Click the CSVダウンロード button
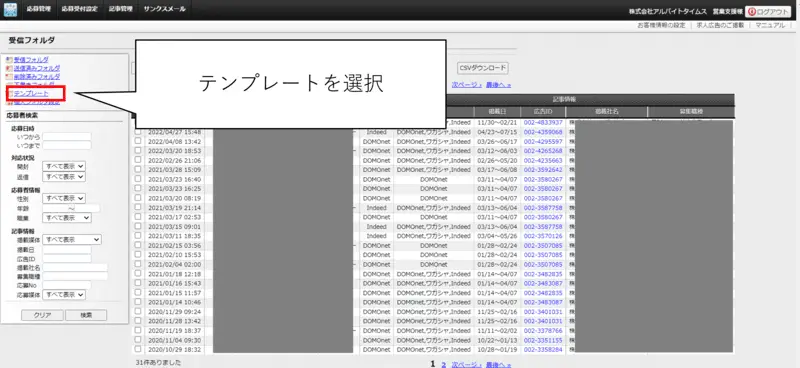The width and height of the screenshot is (800, 368). tap(482, 68)
